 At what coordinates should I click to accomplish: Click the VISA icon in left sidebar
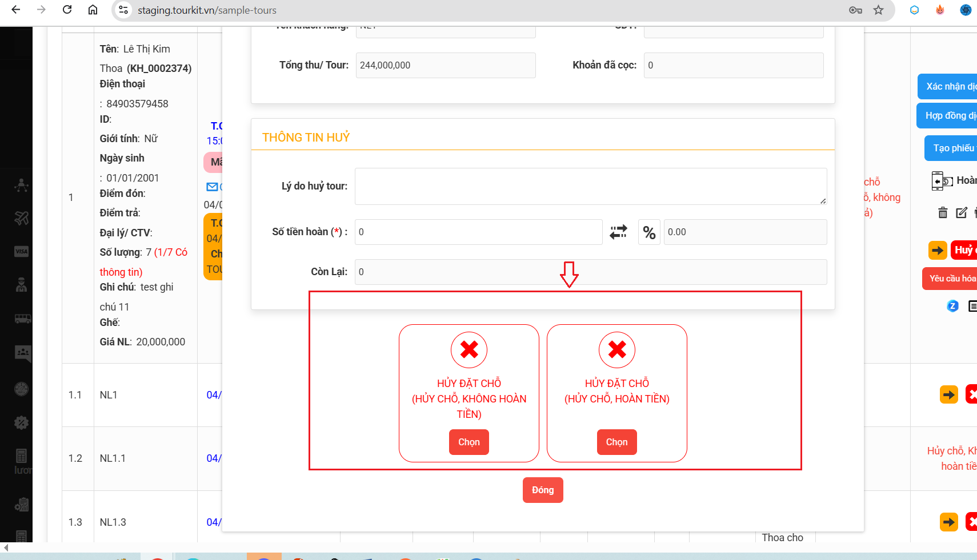22,252
